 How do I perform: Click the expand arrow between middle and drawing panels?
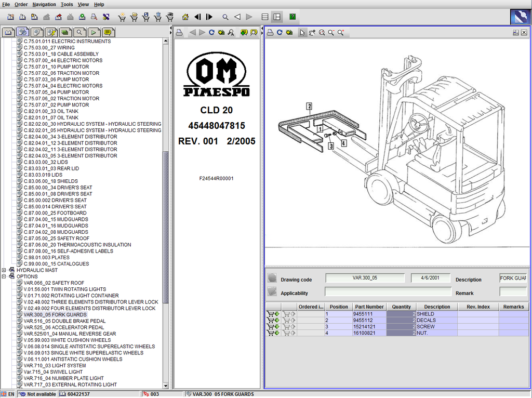click(x=262, y=33)
